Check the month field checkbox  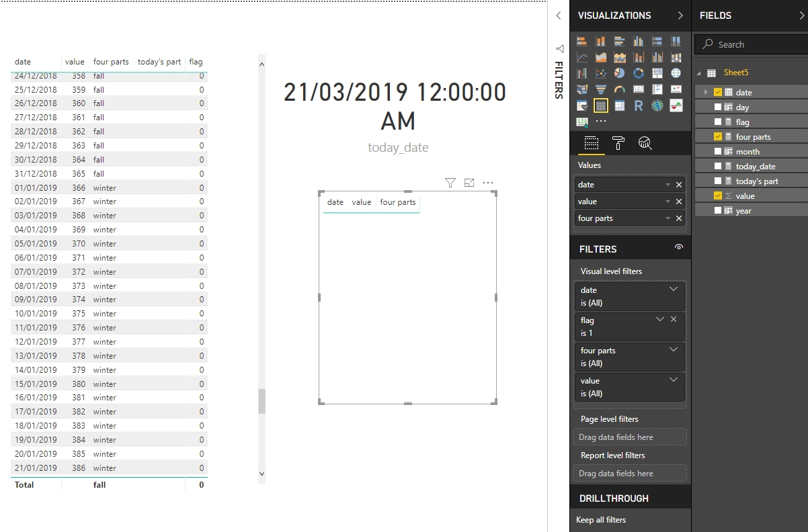coord(718,152)
